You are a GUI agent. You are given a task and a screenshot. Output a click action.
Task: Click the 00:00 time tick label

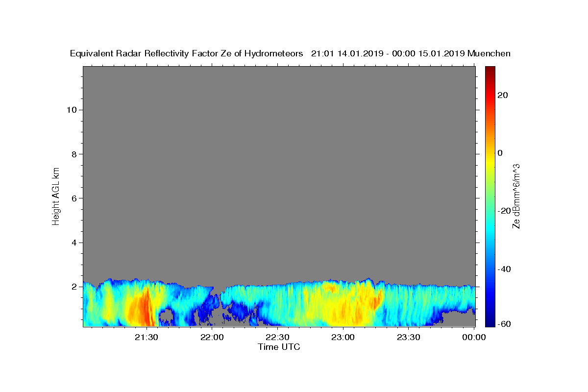point(474,337)
